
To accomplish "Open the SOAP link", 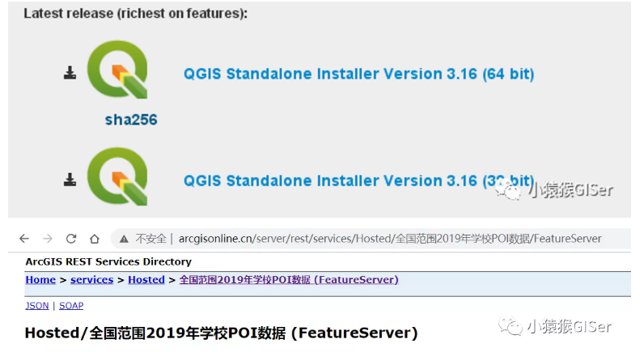I will (x=71, y=306).
